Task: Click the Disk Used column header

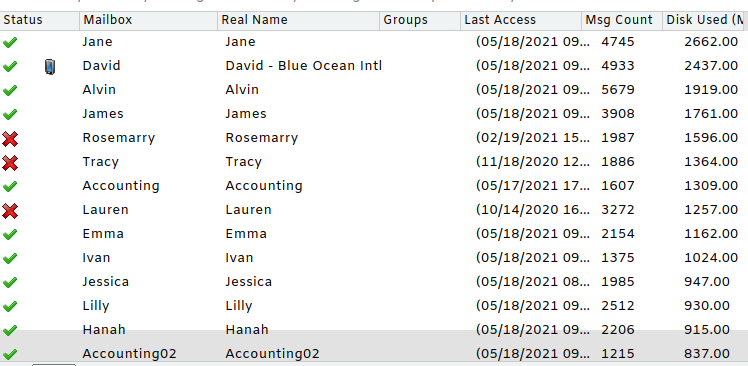Action: point(705,20)
